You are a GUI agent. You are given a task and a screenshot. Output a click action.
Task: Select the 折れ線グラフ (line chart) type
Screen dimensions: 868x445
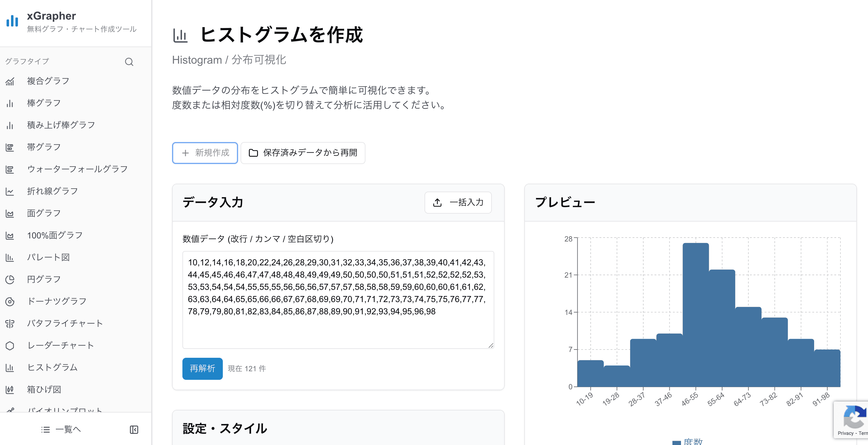pyautogui.click(x=51, y=191)
